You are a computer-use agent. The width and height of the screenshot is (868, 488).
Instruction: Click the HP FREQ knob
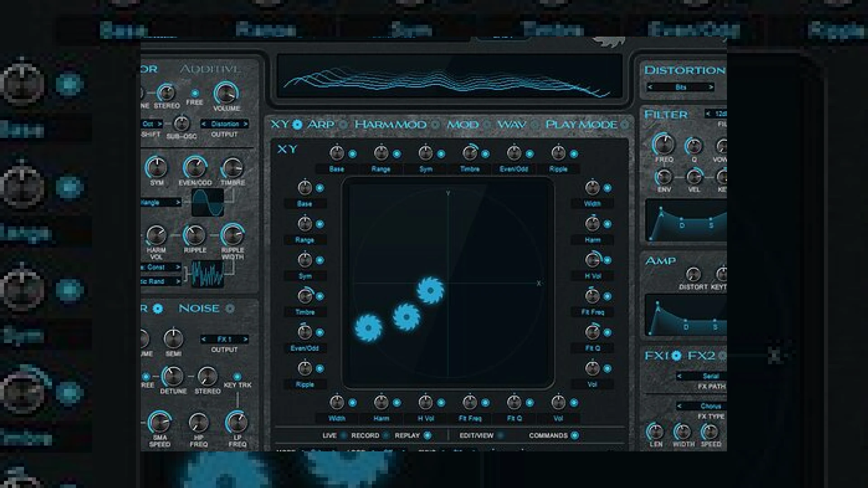point(198,422)
